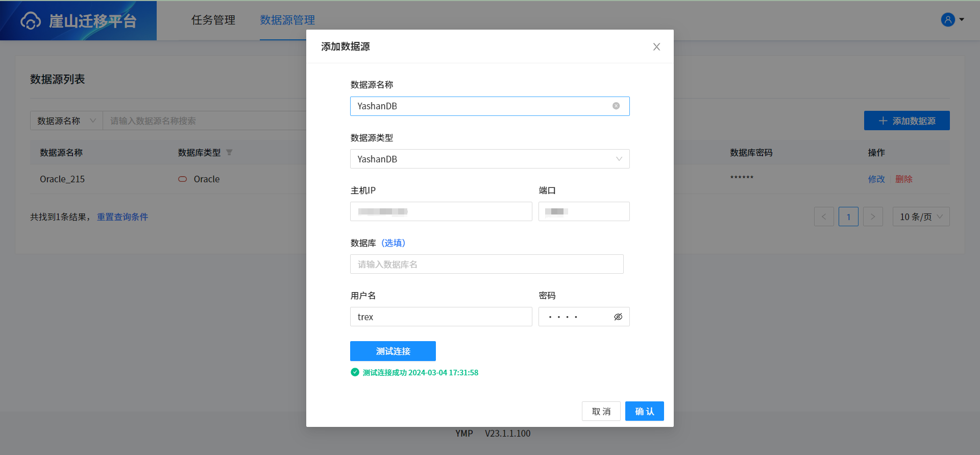Open the 10 条/页 page size dropdown
Screen dimensions: 980x455
[921, 217]
